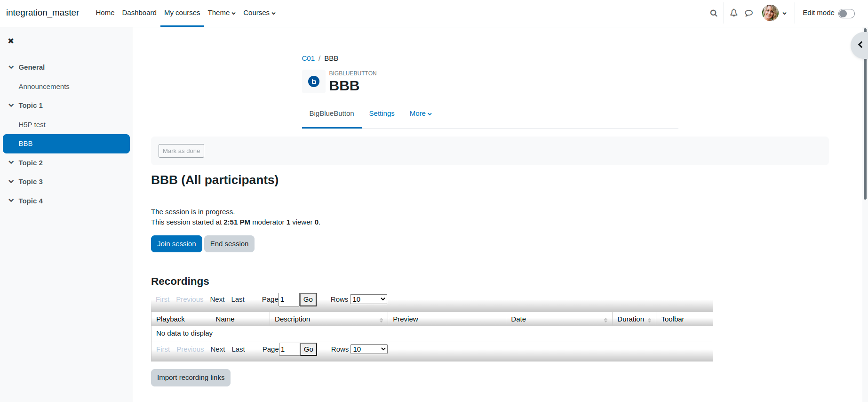Click the BigBlueButton activity icon
The image size is (868, 402).
click(314, 81)
